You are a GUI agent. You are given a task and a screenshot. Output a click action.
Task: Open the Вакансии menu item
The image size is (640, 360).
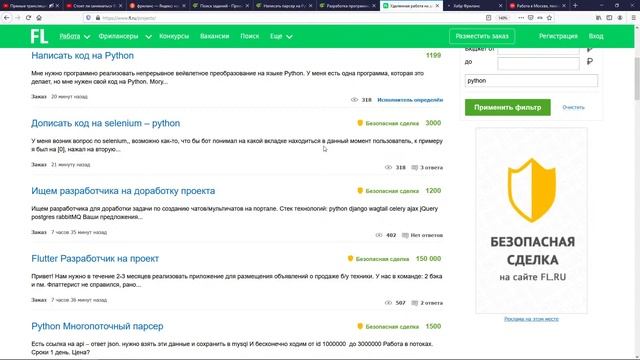(x=215, y=36)
